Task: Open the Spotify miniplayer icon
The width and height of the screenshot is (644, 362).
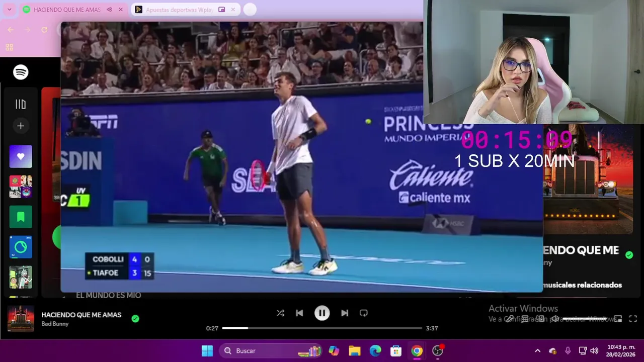Action: tap(618, 319)
